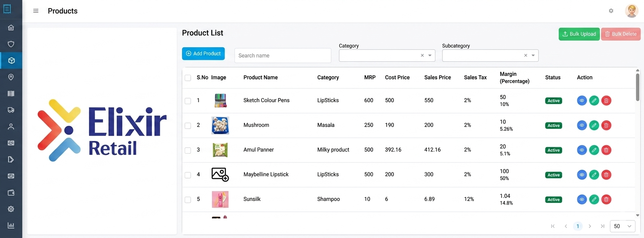Open the cash payment icon in sidebar

11,176
